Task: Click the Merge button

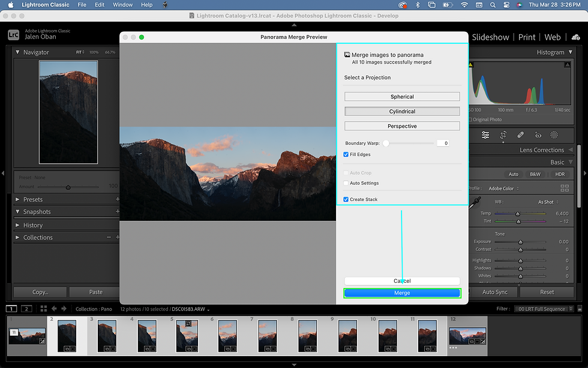Action: tap(402, 293)
